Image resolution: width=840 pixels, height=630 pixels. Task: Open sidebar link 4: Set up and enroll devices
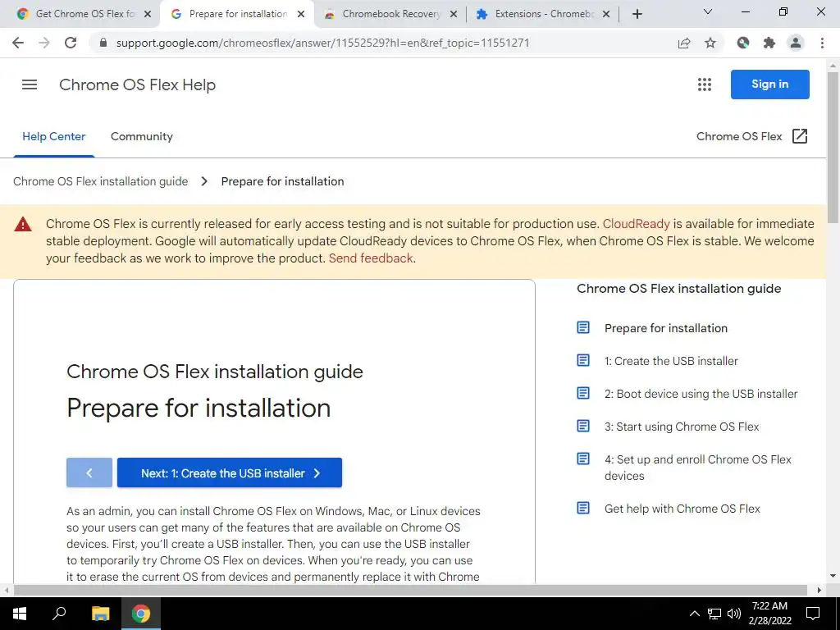[x=697, y=467]
